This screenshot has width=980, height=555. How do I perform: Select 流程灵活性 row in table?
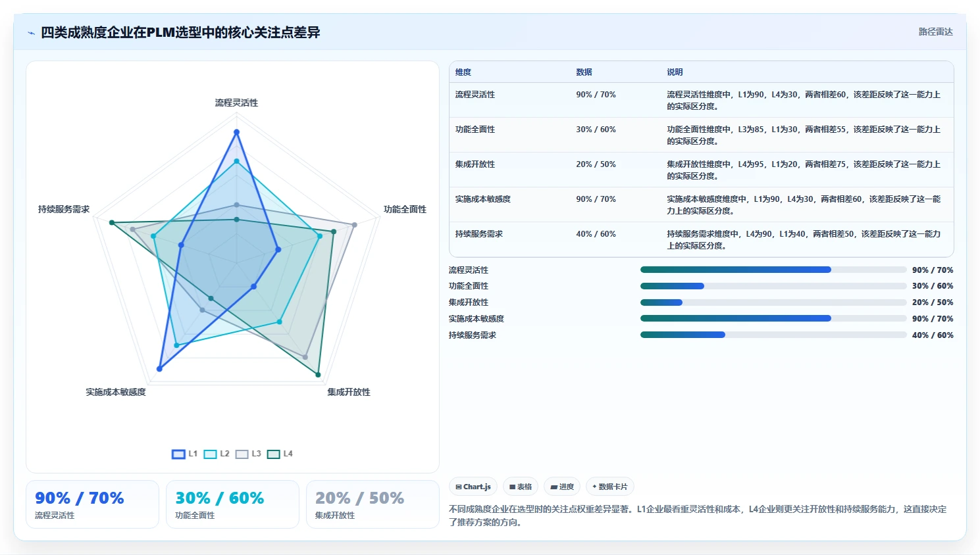(x=702, y=100)
